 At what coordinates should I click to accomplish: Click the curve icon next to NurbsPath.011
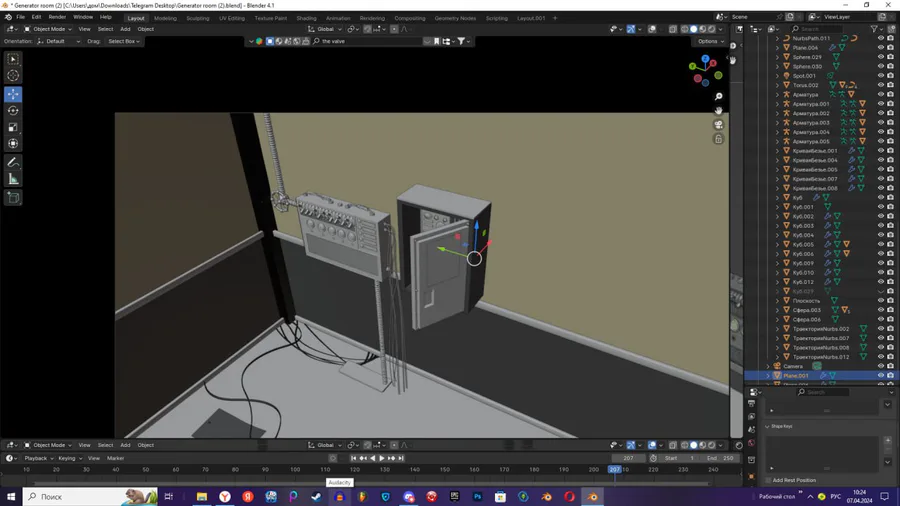tap(786, 38)
